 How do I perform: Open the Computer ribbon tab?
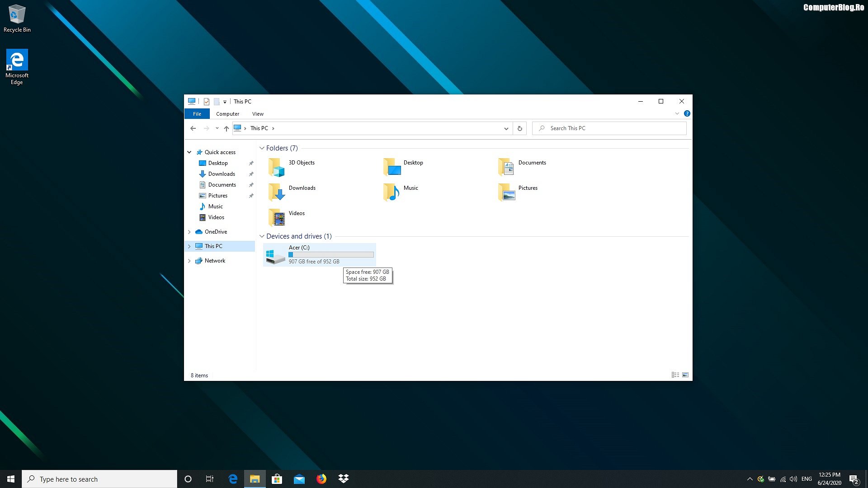coord(227,114)
